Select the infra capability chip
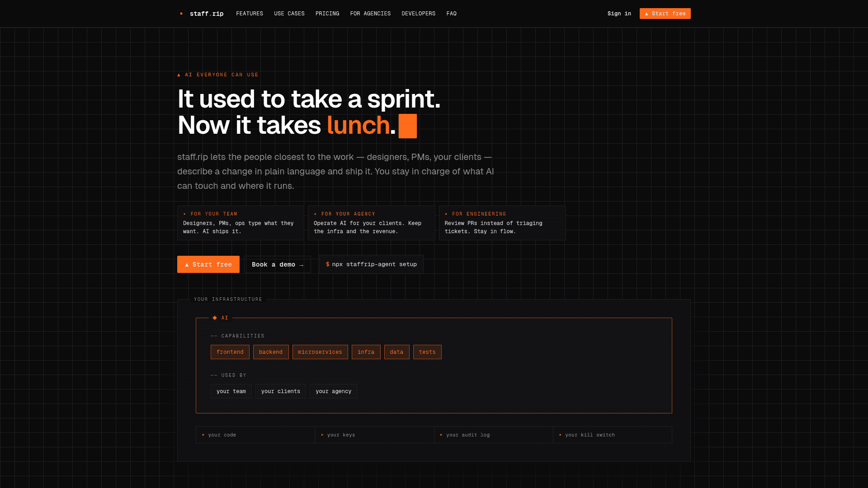Screen dimensions: 868x488 (366, 352)
